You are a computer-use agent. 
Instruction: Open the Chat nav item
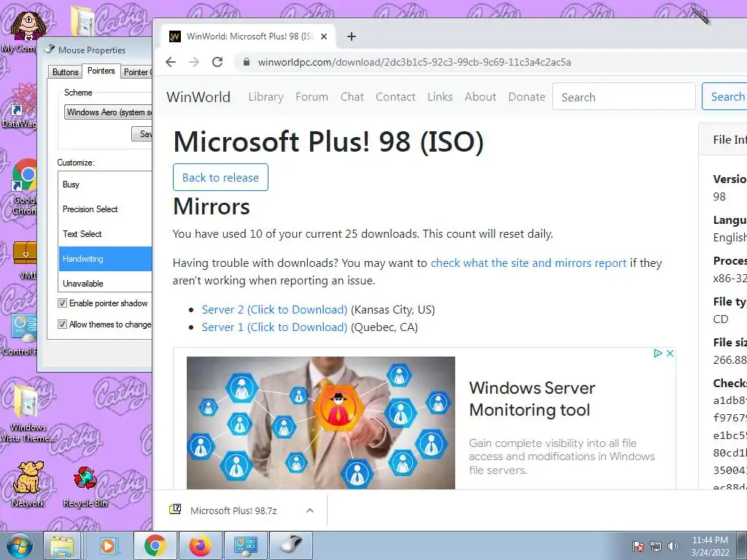(352, 97)
